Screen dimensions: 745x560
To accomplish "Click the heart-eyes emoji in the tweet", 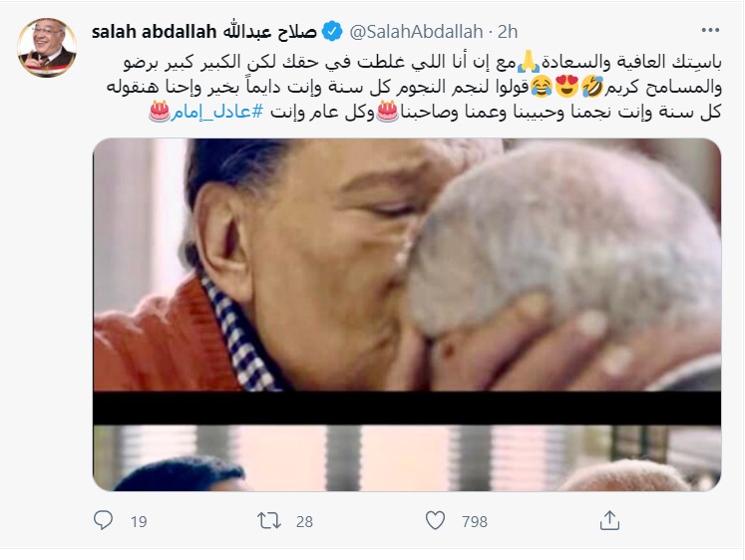I will [566, 87].
